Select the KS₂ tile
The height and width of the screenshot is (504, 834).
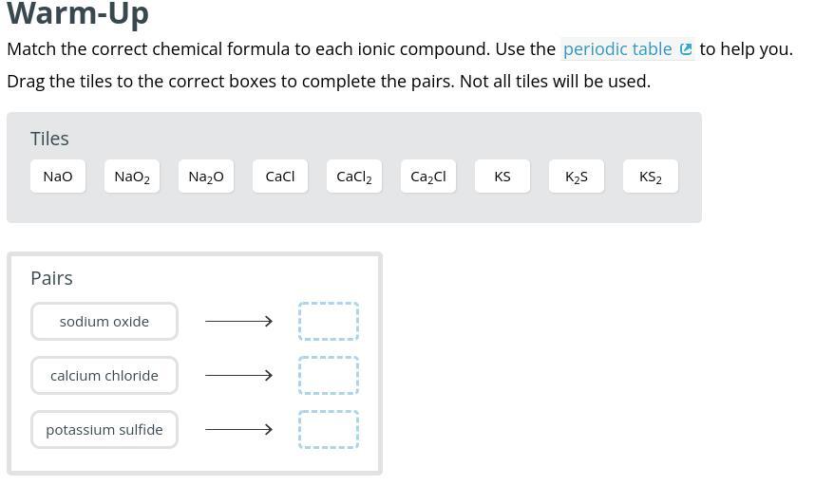651,177
